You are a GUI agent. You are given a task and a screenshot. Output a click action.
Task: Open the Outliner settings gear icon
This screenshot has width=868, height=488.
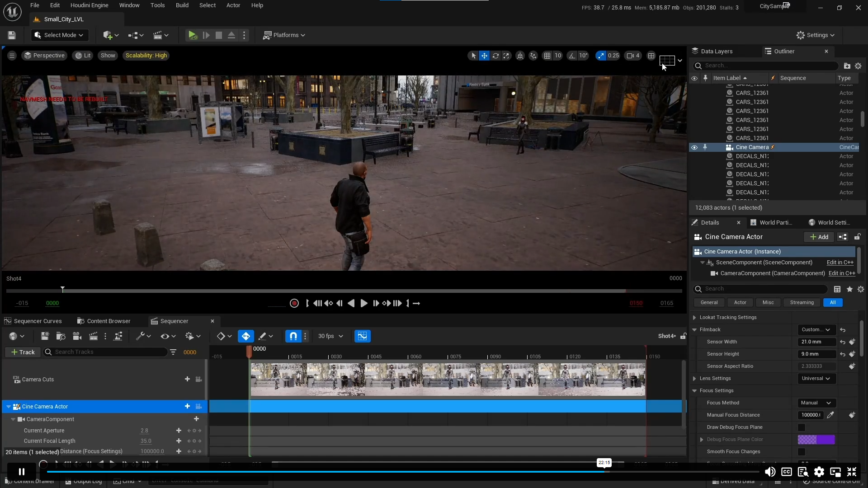(x=859, y=66)
